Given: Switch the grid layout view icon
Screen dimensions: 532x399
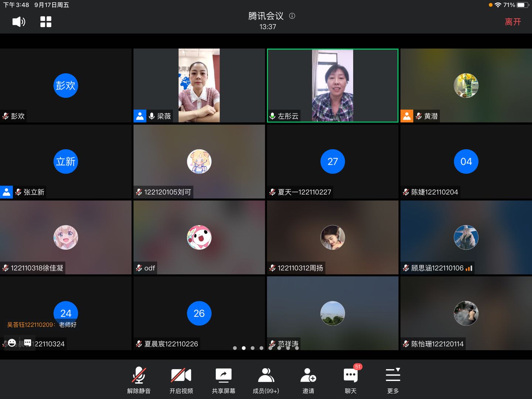Looking at the screenshot, I should tap(46, 22).
